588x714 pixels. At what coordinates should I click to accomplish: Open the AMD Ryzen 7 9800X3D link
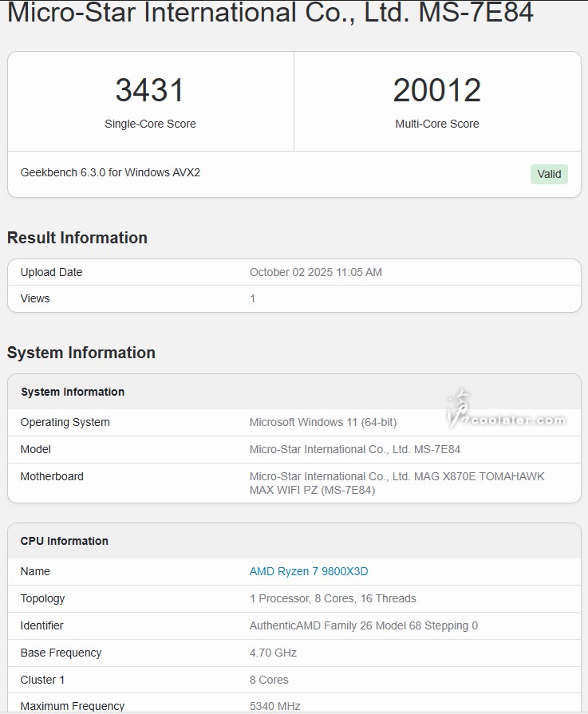[x=309, y=571]
